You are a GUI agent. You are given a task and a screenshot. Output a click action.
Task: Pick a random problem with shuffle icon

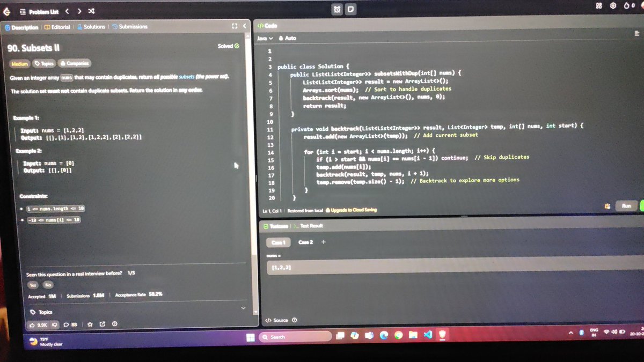click(92, 11)
